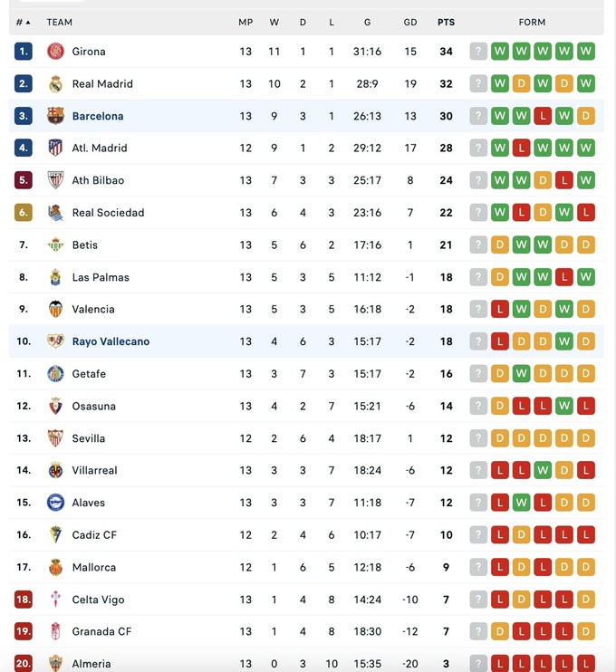Click the Barcelona club crest icon

tap(55, 116)
